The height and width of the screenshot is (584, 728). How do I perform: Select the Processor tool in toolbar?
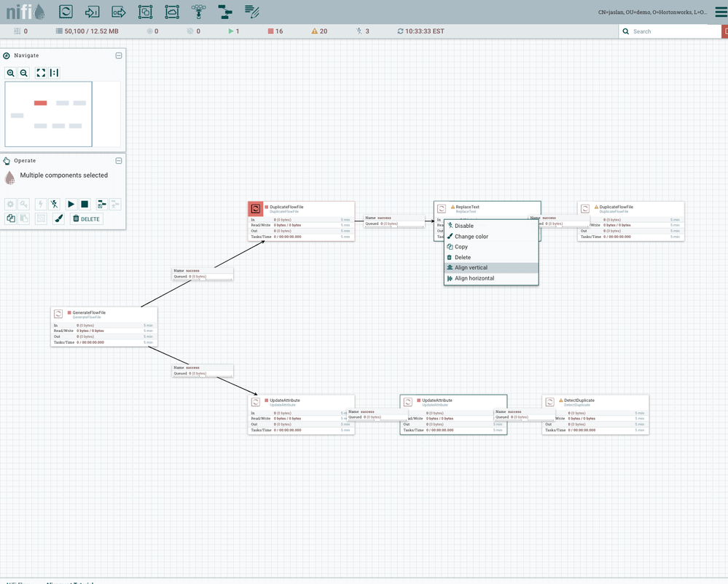pos(66,12)
